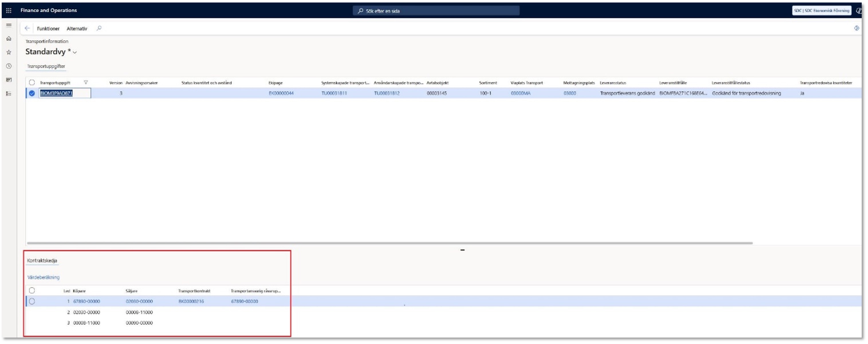Expand the Standardvy view dropdown
The height and width of the screenshot is (344, 868).
pyautogui.click(x=75, y=52)
